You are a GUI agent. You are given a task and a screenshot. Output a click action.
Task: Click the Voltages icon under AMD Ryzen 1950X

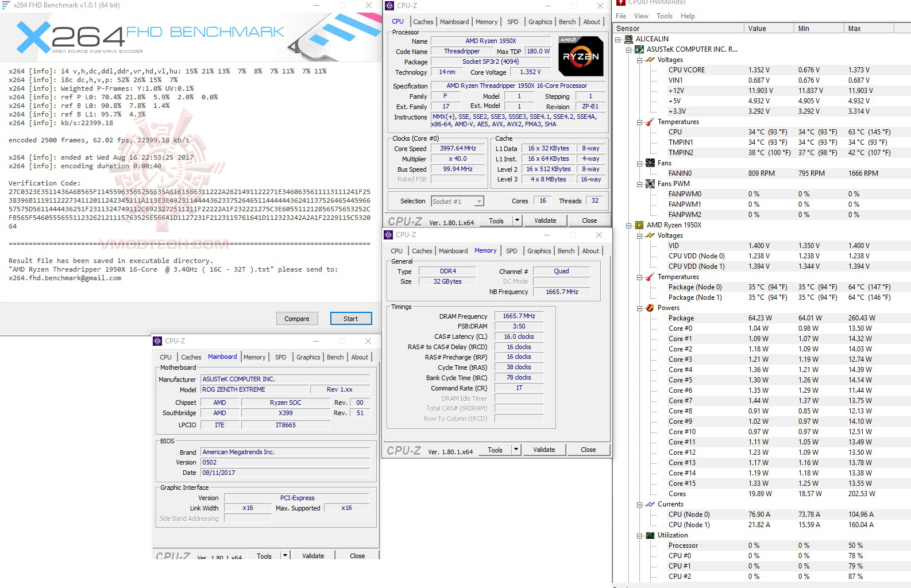650,235
